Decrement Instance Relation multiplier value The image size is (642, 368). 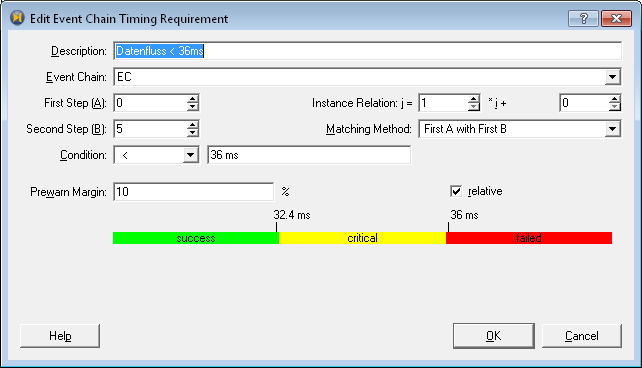(474, 107)
